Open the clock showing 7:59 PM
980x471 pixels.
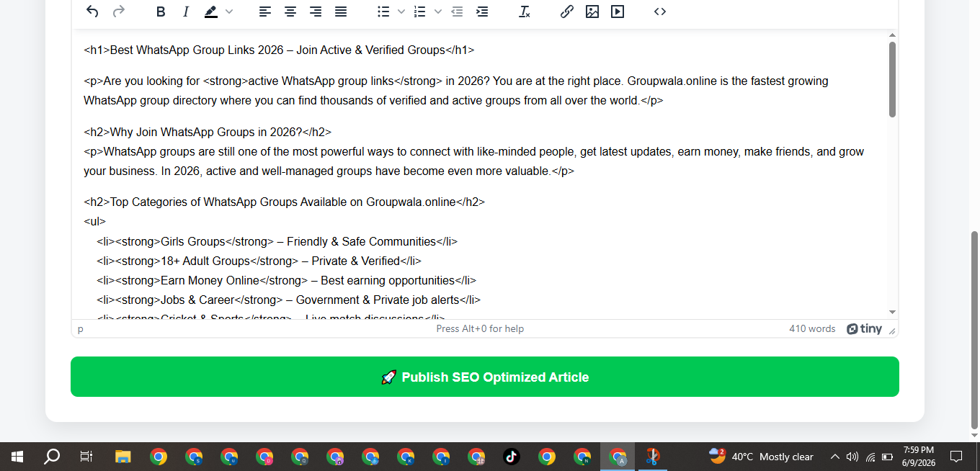click(918, 457)
